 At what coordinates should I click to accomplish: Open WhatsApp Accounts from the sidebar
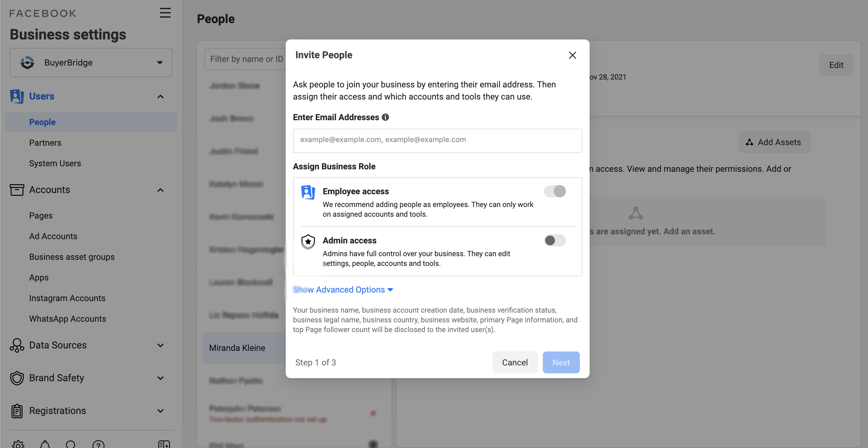pos(67,319)
